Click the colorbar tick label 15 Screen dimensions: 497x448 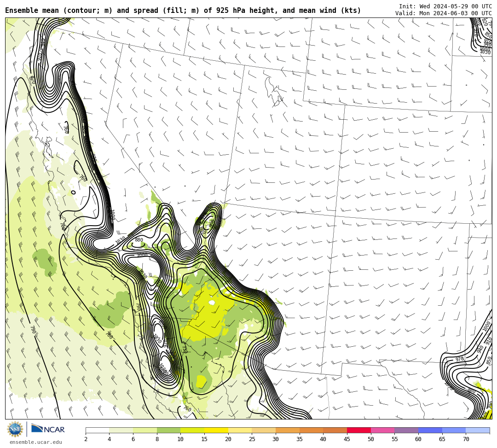pyautogui.click(x=204, y=439)
